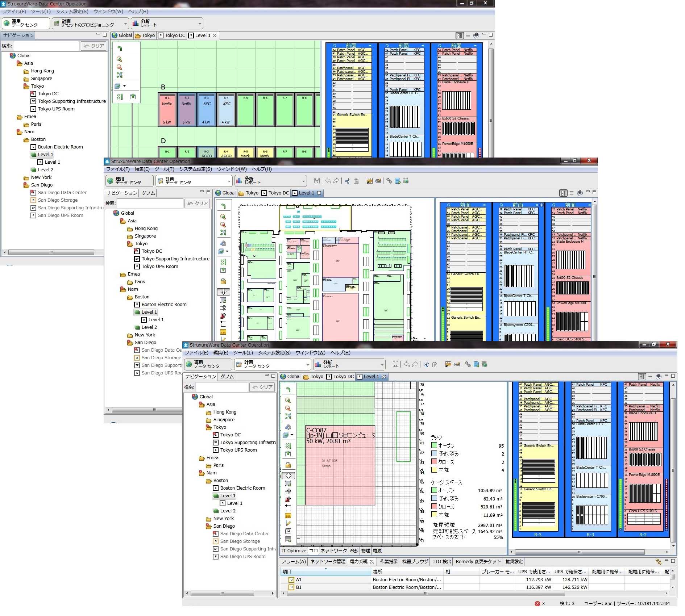685x616 pixels.
Task: Select Hong Kong in back window tree
Action: pos(42,71)
